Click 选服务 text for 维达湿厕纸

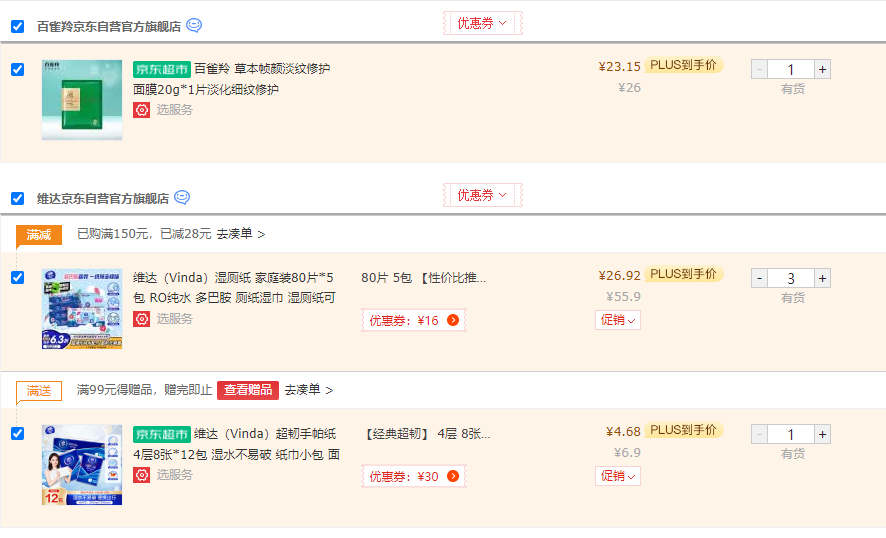click(x=175, y=319)
